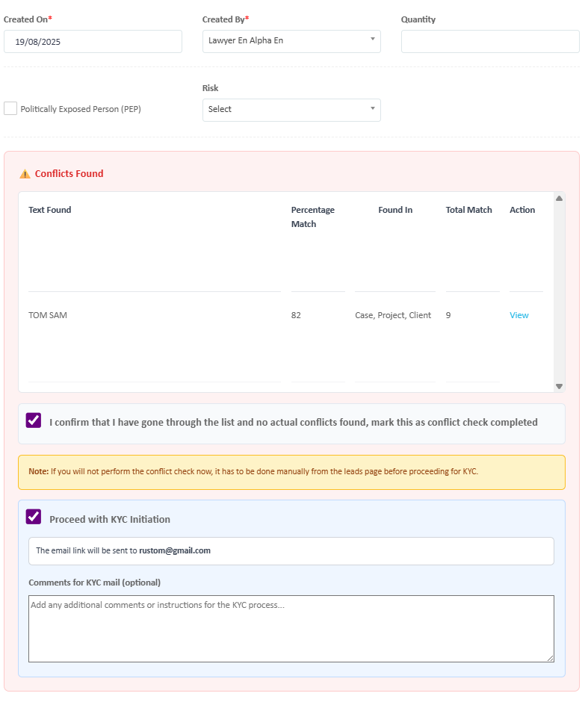This screenshot has height=702, width=588.
Task: Uncheck Proceed with KYC Initiation
Action: tap(34, 517)
